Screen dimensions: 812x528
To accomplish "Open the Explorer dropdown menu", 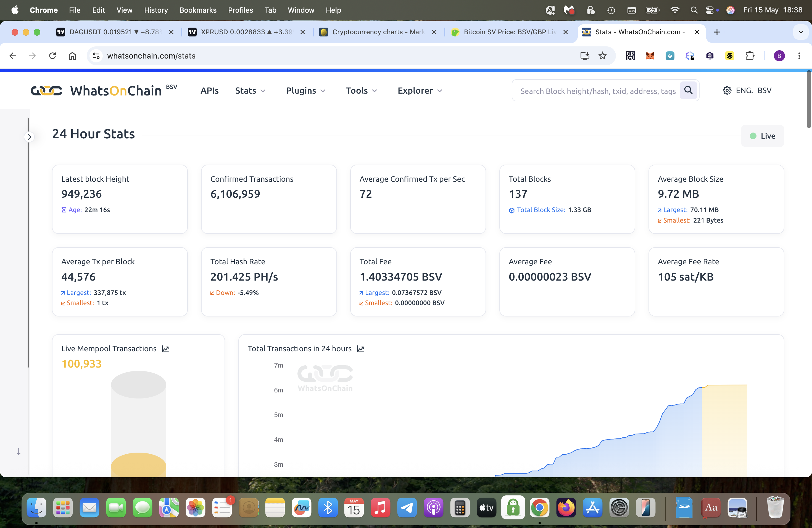I will [420, 90].
